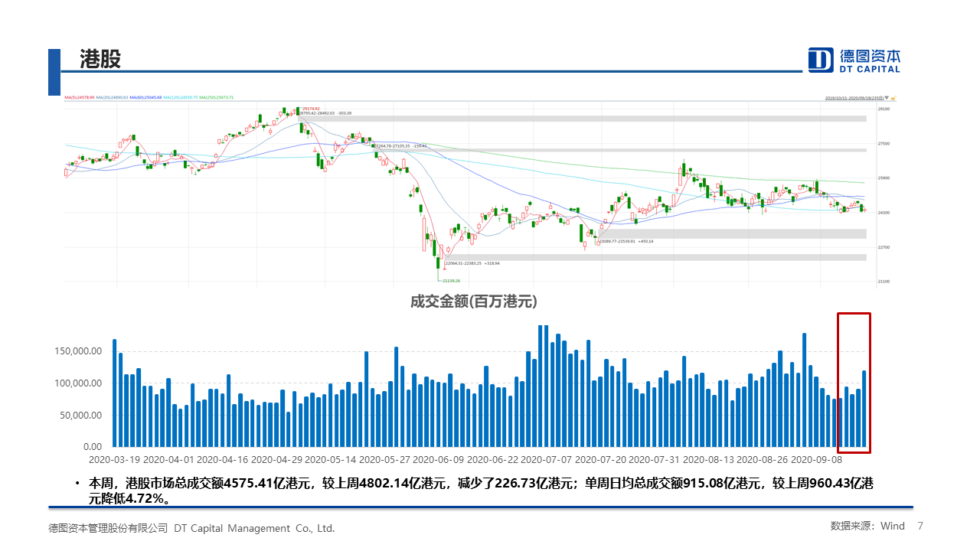Click the footer company name text
This screenshot has height=551, width=980.
click(x=191, y=528)
